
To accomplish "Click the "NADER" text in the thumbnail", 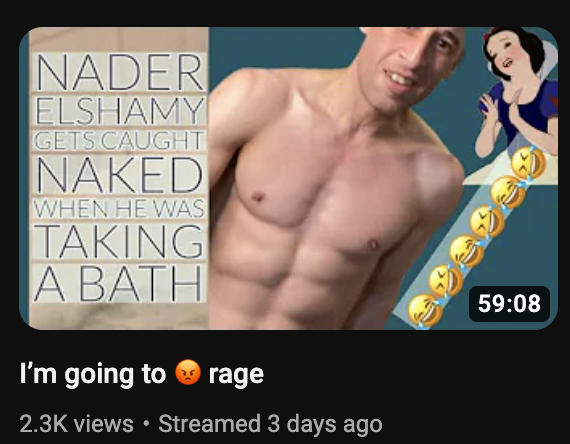I will tap(119, 72).
